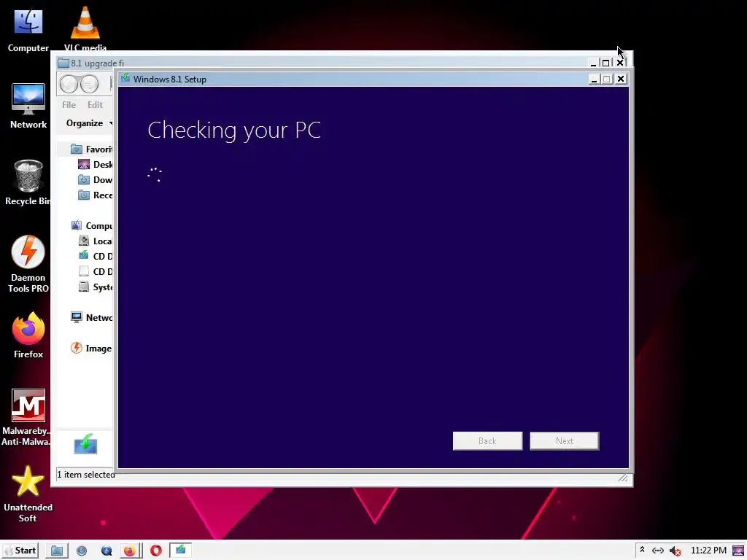Screen dimensions: 747x560
Task: Click the muted volume tray icon
Action: pyautogui.click(x=675, y=551)
